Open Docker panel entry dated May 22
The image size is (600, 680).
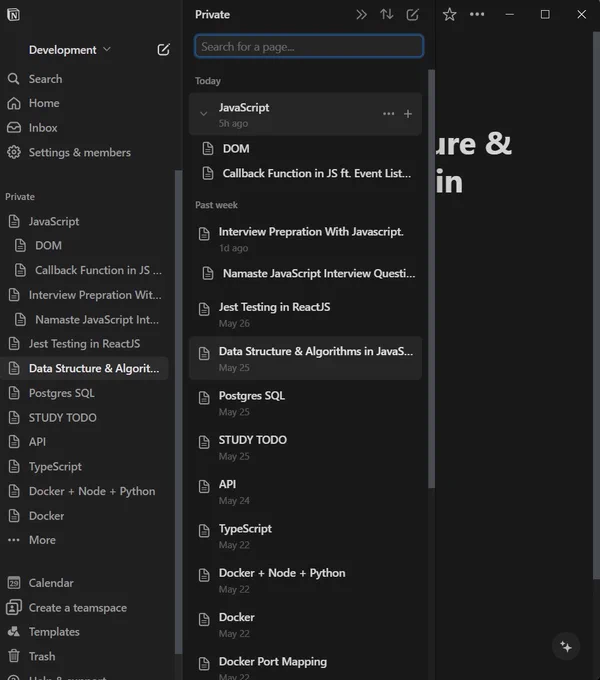point(306,624)
